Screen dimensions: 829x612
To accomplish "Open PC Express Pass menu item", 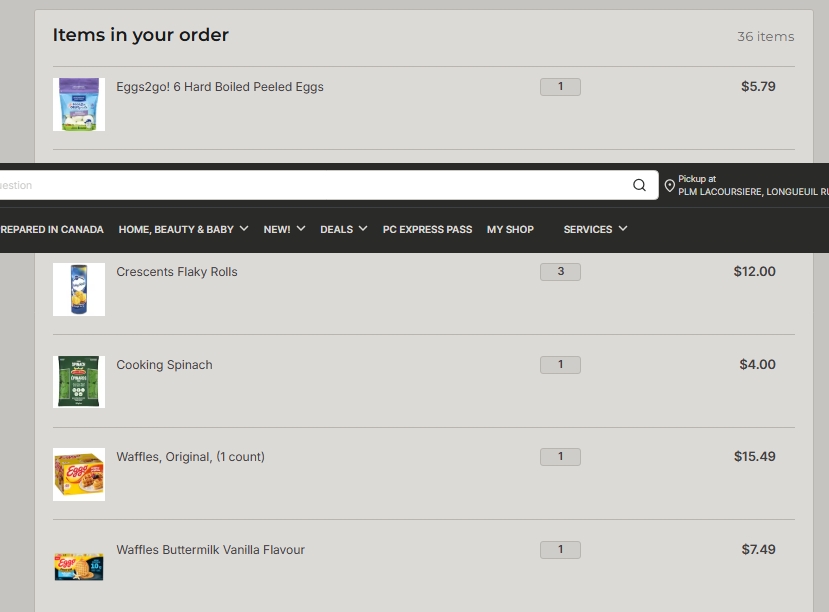I will tap(427, 229).
